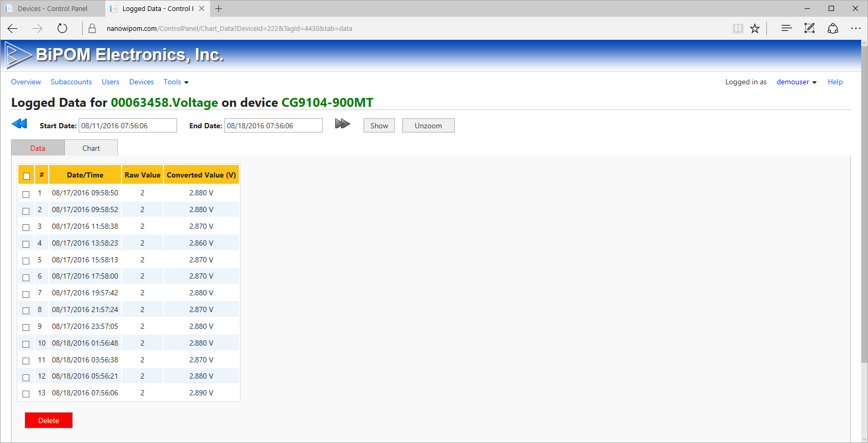The image size is (868, 443).
Task: Open the Devices menu link
Action: (x=141, y=82)
